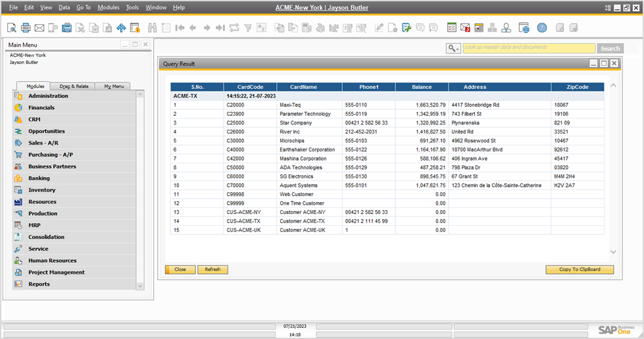
Task: Open the Modules menu in menu bar
Action: pos(108,7)
